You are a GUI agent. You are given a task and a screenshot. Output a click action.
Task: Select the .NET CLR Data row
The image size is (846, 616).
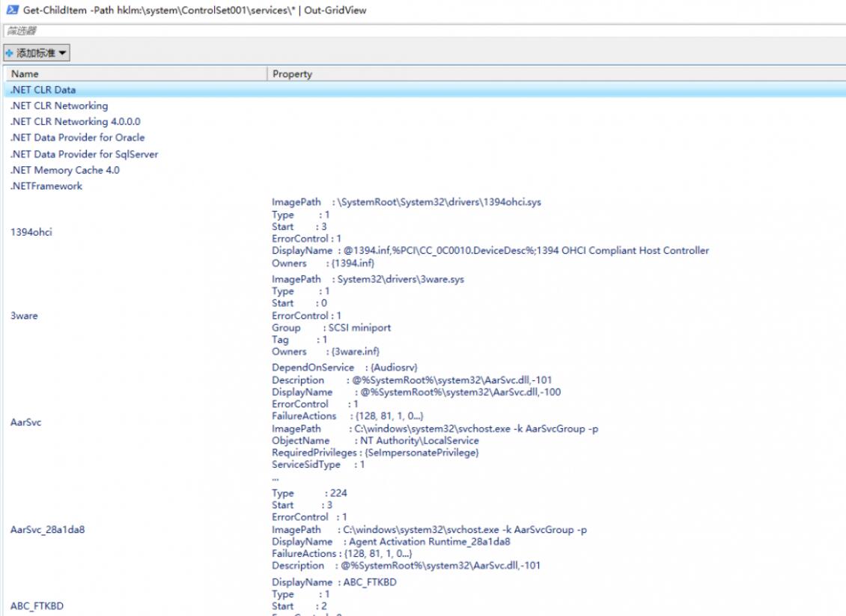click(x=43, y=90)
